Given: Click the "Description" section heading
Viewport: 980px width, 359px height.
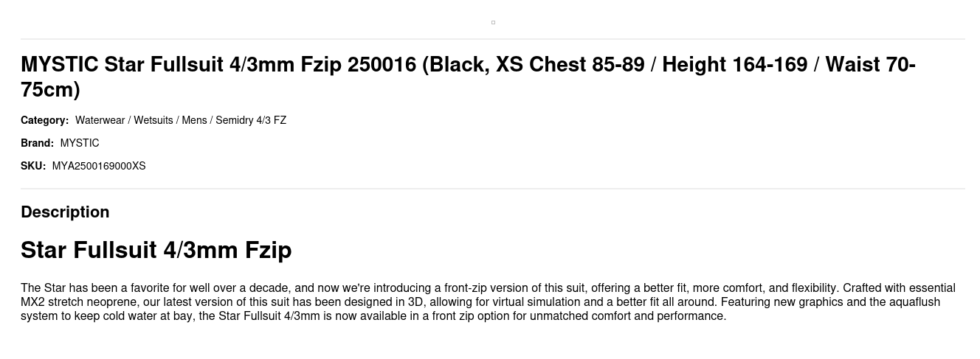Looking at the screenshot, I should click(x=65, y=212).
